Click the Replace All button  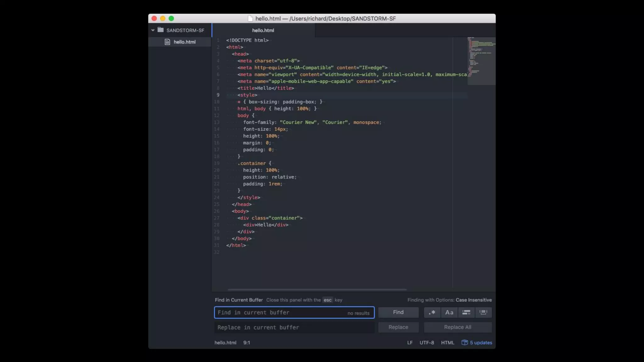[458, 327]
